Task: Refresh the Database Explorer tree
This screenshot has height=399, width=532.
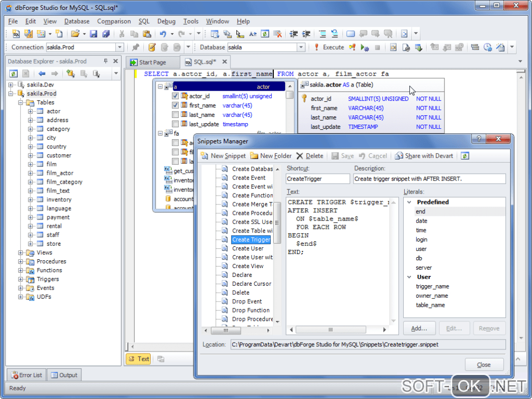Action: pyautogui.click(x=14, y=74)
